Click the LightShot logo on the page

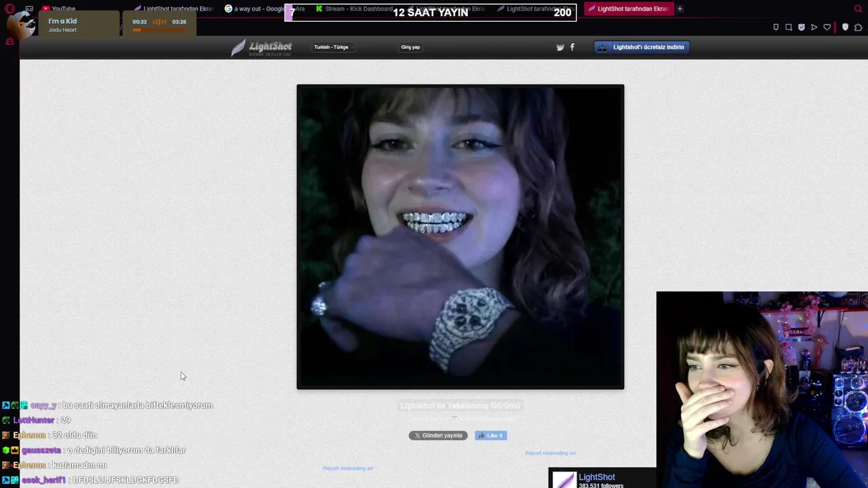point(261,47)
